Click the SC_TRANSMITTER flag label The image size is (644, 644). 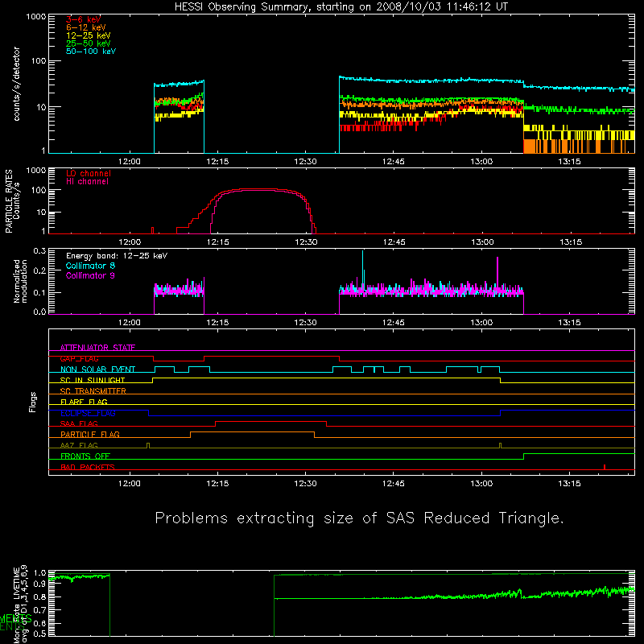coord(93,391)
